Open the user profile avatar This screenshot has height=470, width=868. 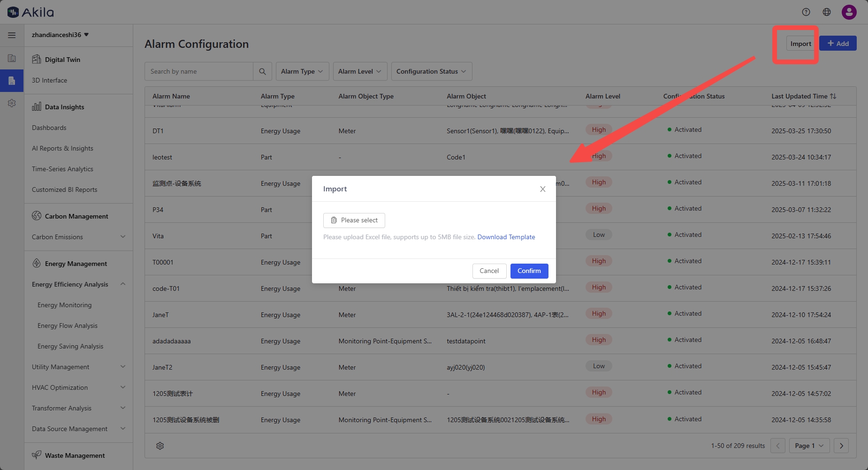849,12
